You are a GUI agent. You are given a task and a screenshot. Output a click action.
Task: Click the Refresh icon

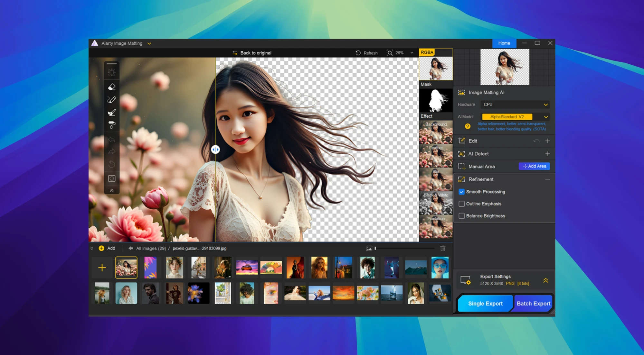(358, 53)
